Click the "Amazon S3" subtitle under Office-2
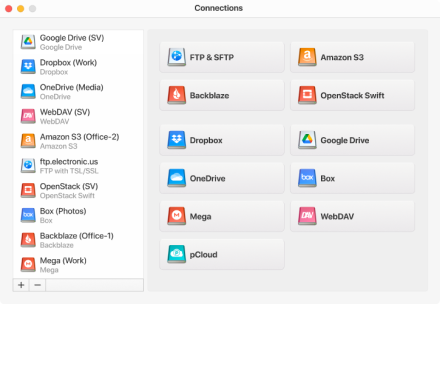 pos(59,146)
